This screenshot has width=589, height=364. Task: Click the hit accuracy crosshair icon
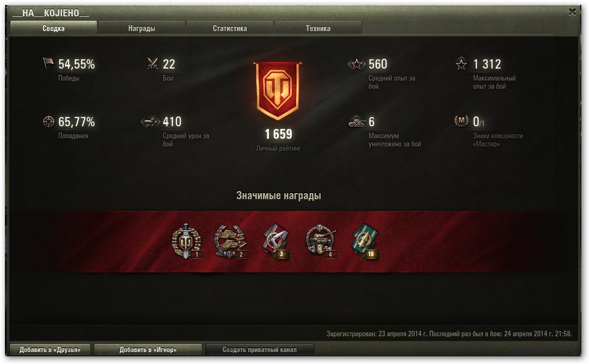[x=49, y=121]
